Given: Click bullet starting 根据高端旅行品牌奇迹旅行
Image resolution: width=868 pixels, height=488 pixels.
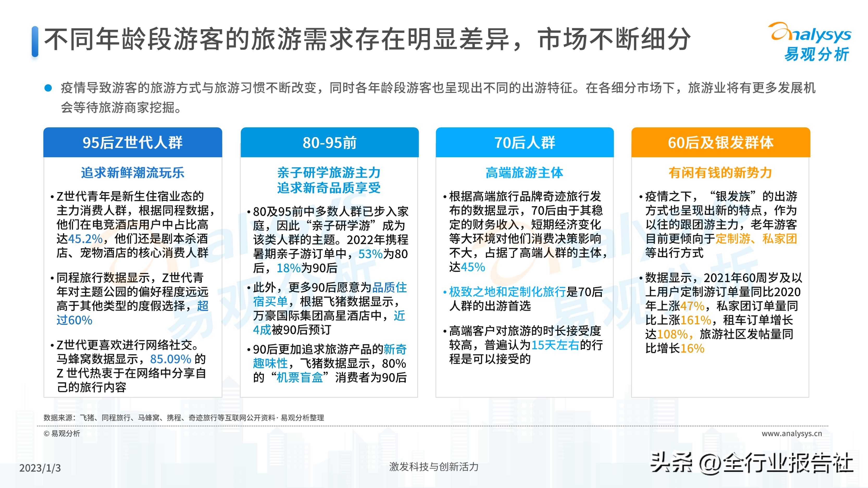Looking at the screenshot, I should 525,232.
